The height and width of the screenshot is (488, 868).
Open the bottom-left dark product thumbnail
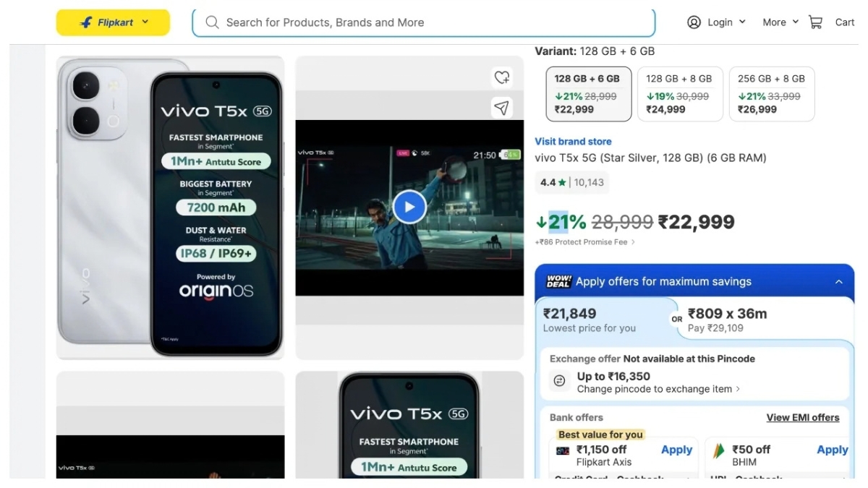(x=171, y=425)
